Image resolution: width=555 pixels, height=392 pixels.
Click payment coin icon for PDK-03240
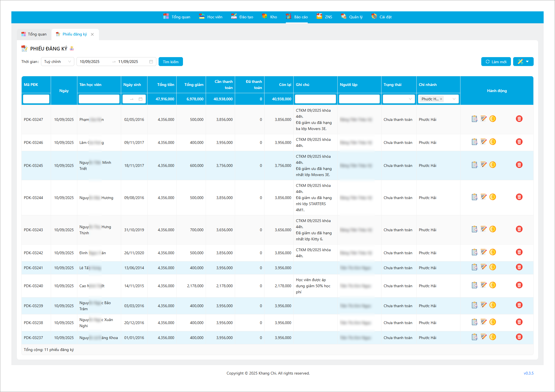click(x=493, y=285)
